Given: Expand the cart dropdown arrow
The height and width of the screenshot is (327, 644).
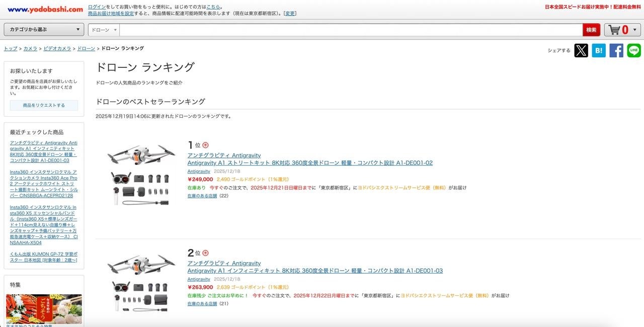Looking at the screenshot, I should click(x=635, y=30).
